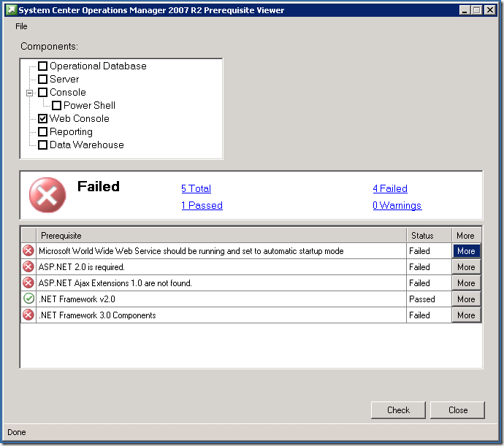Select the Web Console tree label
Viewport: 504px width, 446px height.
pyautogui.click(x=80, y=118)
